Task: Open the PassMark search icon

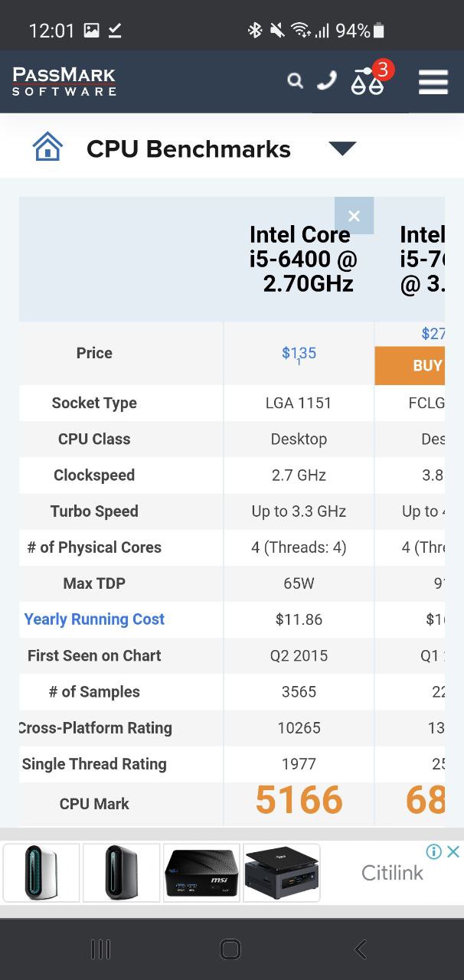Action: (295, 81)
